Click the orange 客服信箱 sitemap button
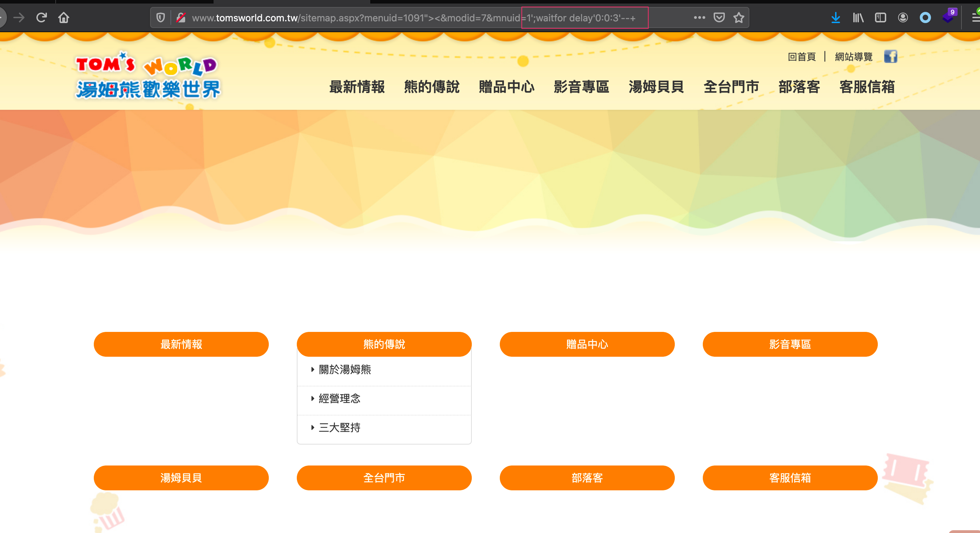Image resolution: width=980 pixels, height=533 pixels. 790,477
